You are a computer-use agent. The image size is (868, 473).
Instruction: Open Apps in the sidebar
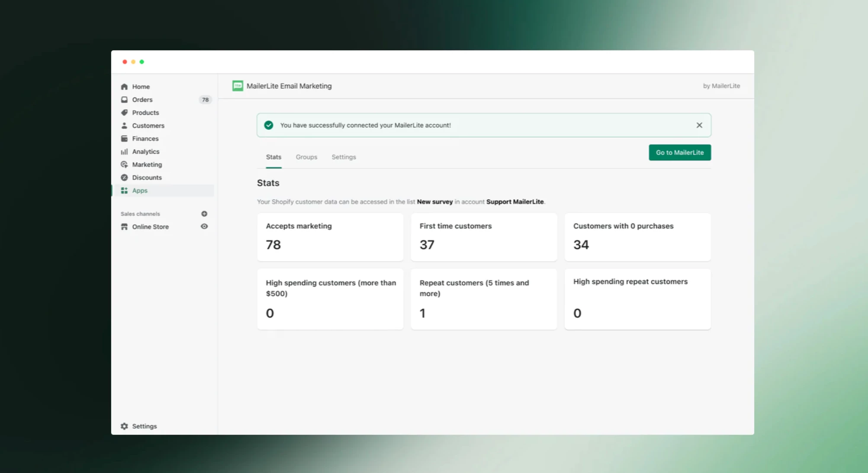[140, 191]
